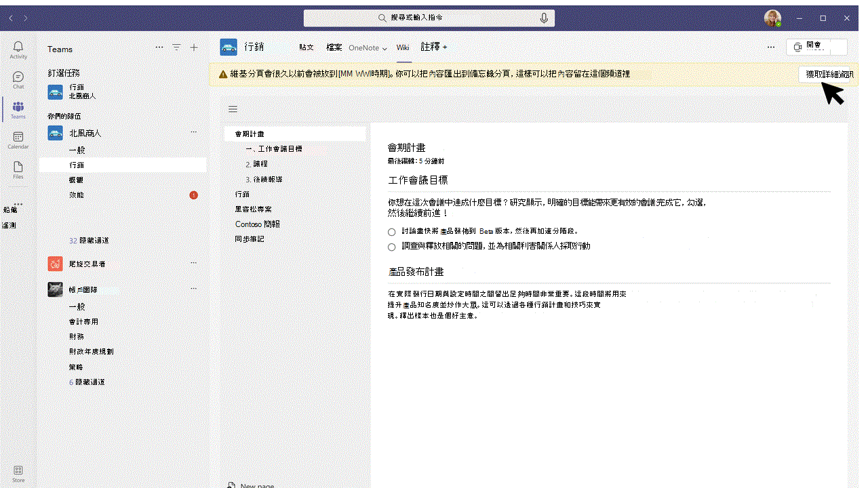Image resolution: width=868 pixels, height=488 pixels.
Task: Click the plus icon to join or create team
Action: pos(194,47)
